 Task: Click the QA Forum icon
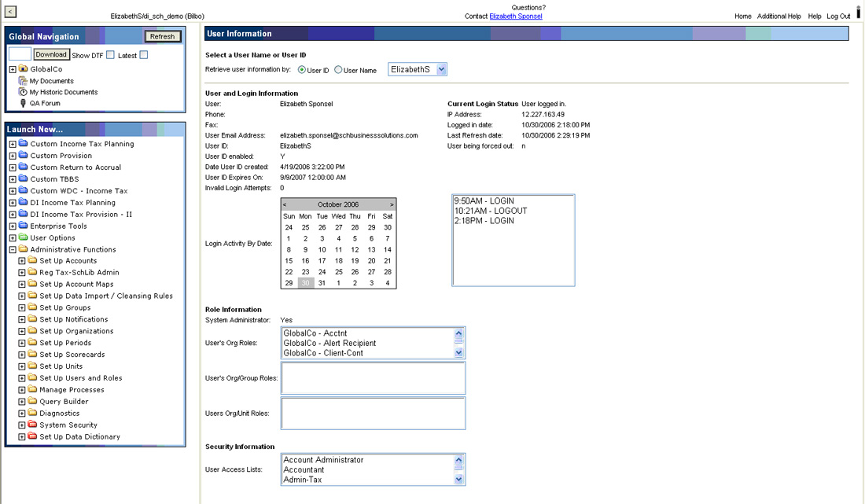[x=23, y=103]
